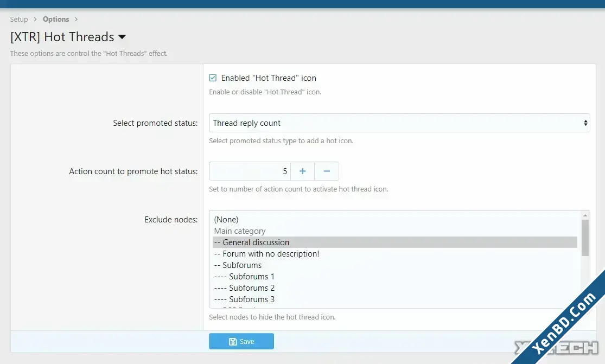The width and height of the screenshot is (605, 364).
Task: Open the caret beside [XTR] Hot Threads title
Action: click(122, 37)
